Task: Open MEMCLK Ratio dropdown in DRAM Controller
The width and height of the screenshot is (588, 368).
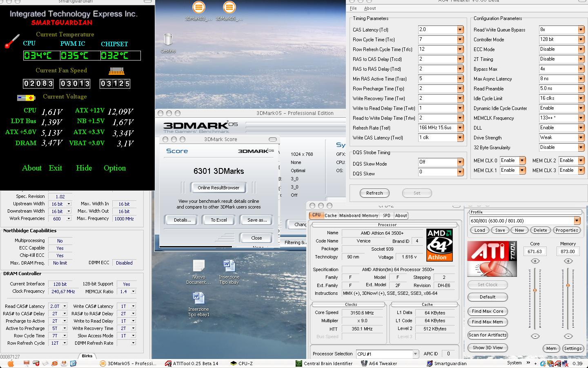Action: [133, 292]
